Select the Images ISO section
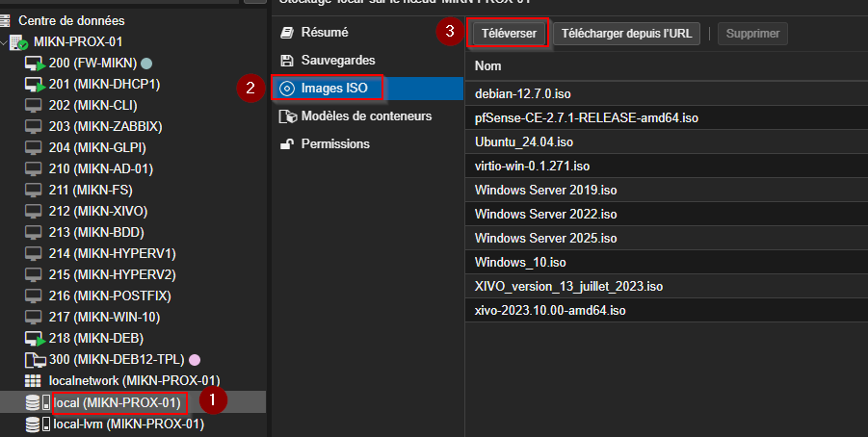This screenshot has width=868, height=437. pos(368,89)
